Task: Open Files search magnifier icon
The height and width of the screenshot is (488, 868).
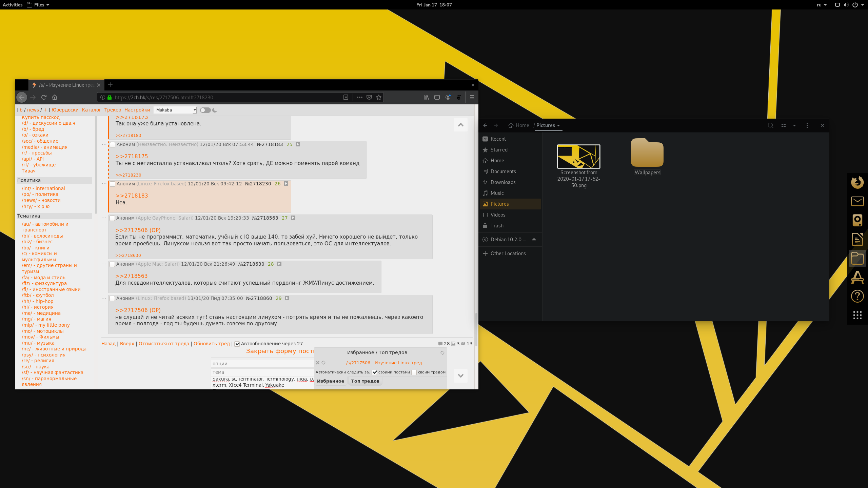Action: click(x=770, y=125)
